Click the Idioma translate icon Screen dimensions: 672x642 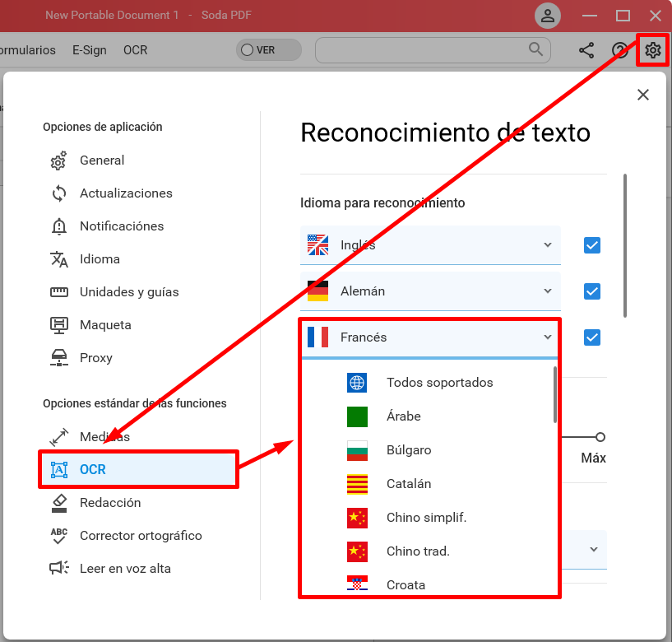tap(58, 259)
